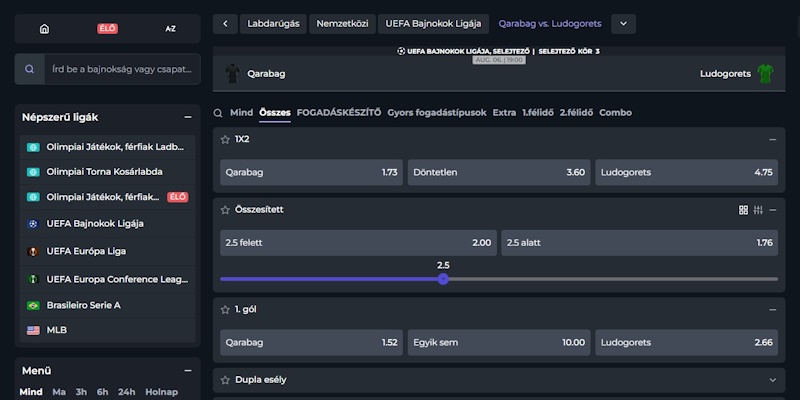Favorite the 1. gól market star
Screen dimensions: 800x400
pos(225,310)
